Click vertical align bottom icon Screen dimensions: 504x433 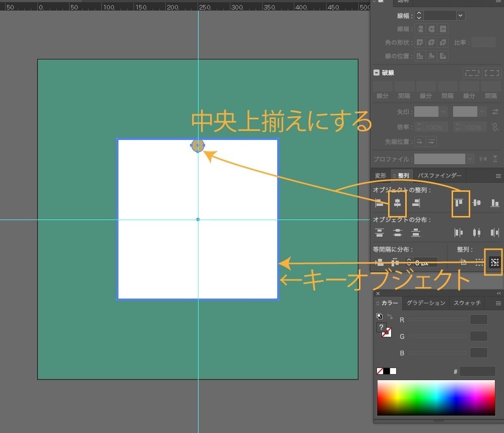495,203
